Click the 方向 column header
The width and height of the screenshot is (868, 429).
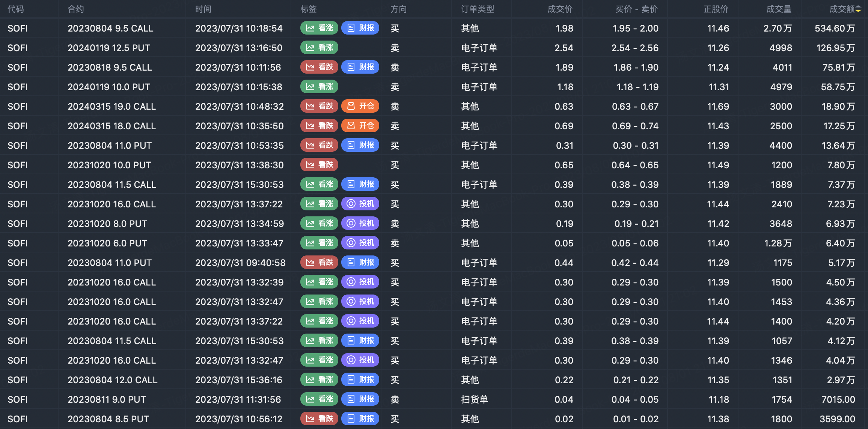(398, 9)
